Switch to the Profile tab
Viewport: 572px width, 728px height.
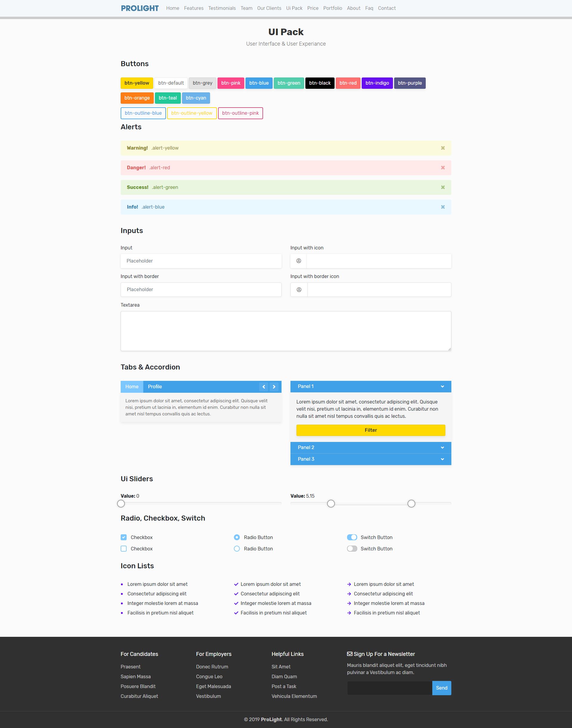pos(155,386)
